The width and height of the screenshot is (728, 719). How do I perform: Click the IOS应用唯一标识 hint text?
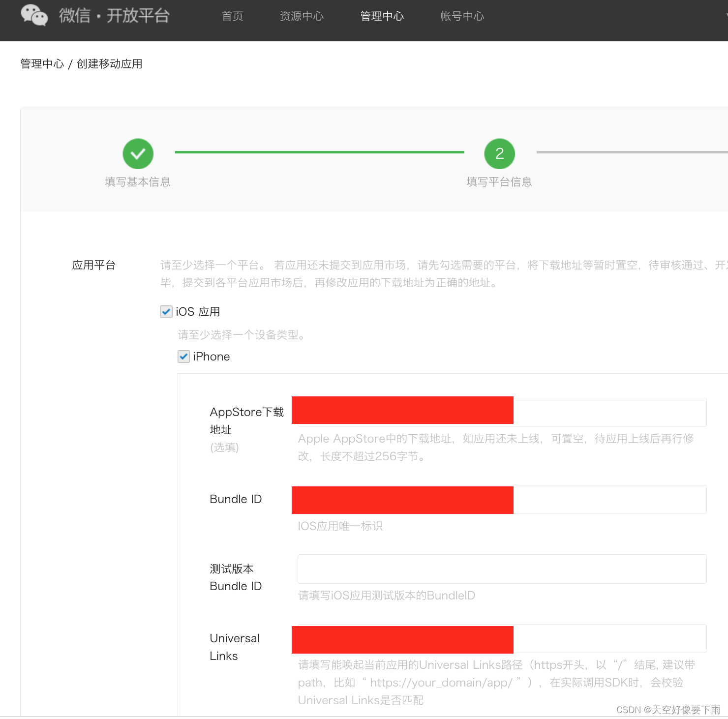pos(340,526)
